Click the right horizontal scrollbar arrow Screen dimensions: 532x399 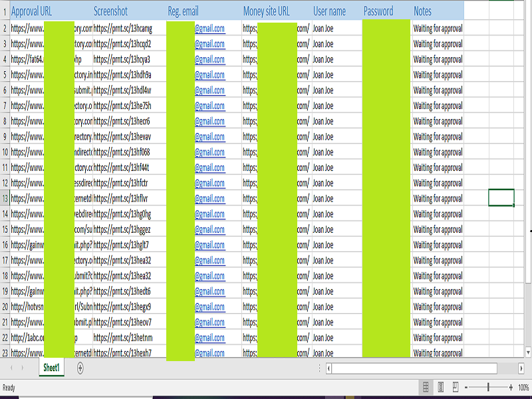tap(521, 368)
